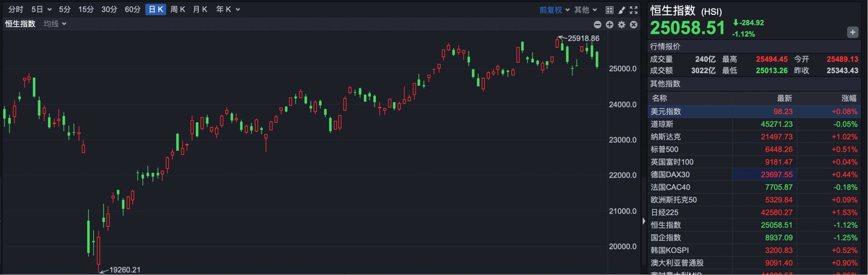Select the 日K daily candlestick tab
Viewport: 868px width, 275px height.
pyautogui.click(x=156, y=9)
